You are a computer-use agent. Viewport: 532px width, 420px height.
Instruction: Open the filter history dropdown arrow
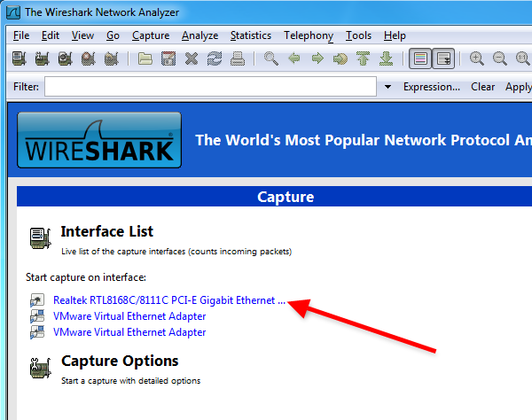pyautogui.click(x=388, y=87)
